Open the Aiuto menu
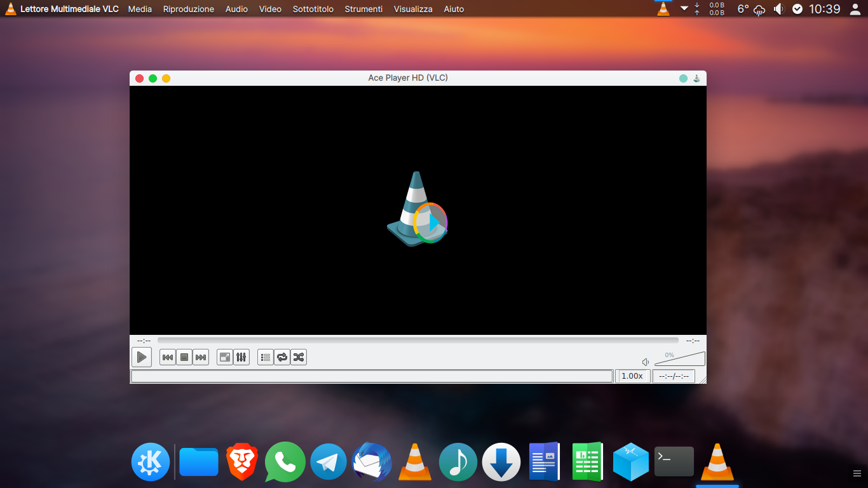This screenshot has height=488, width=868. 454,9
